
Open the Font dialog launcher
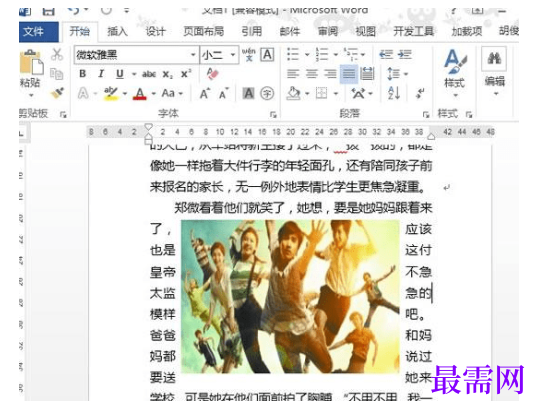(273, 114)
